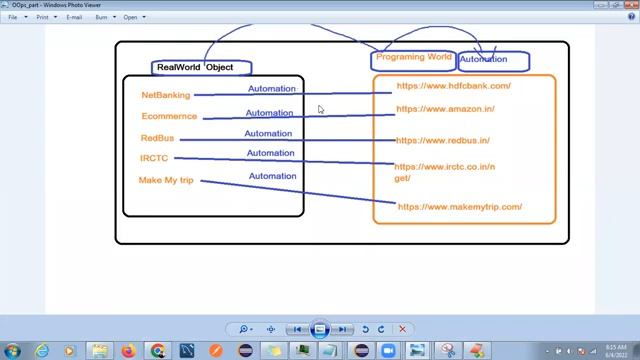Open the Windows Start menu

point(12,351)
